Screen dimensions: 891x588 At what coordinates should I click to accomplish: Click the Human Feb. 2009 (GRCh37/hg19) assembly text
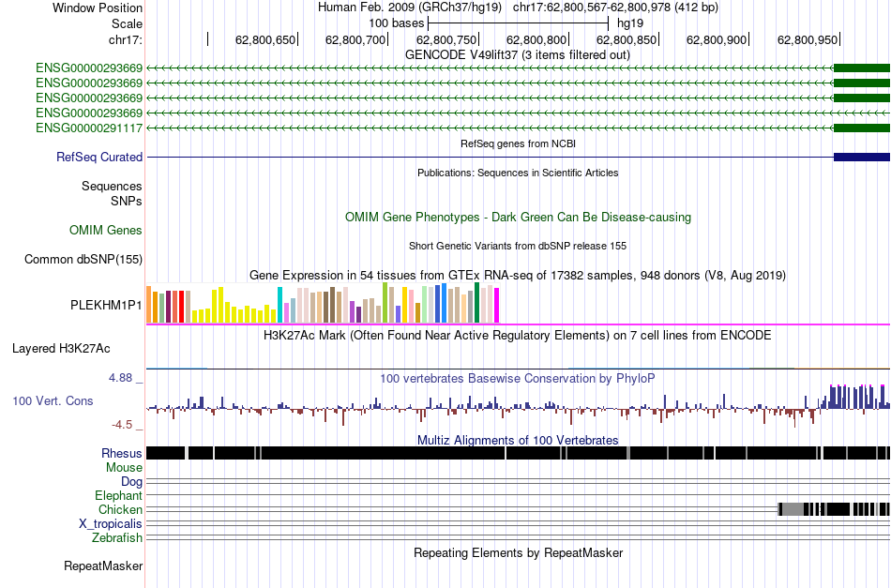[410, 8]
